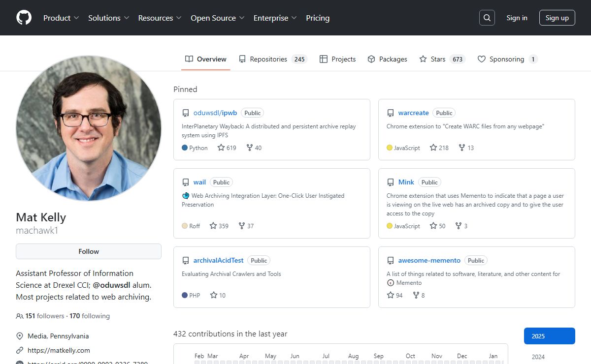The height and width of the screenshot is (364, 591).
Task: Open the wail repository link
Action: pyautogui.click(x=199, y=182)
